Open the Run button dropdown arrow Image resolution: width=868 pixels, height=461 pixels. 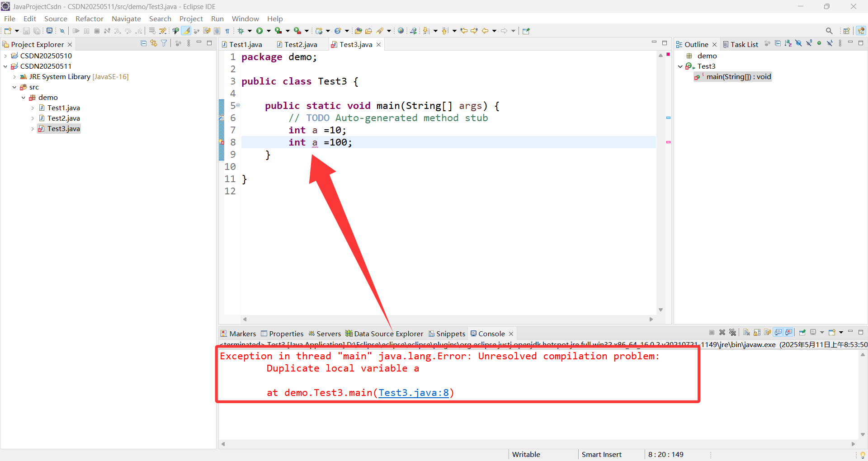click(x=269, y=31)
